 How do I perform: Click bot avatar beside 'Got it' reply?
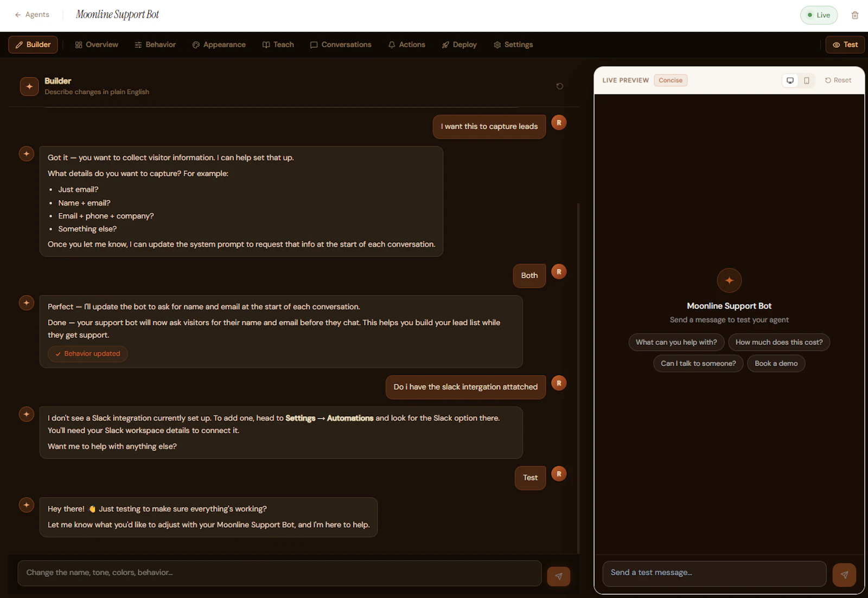(27, 154)
